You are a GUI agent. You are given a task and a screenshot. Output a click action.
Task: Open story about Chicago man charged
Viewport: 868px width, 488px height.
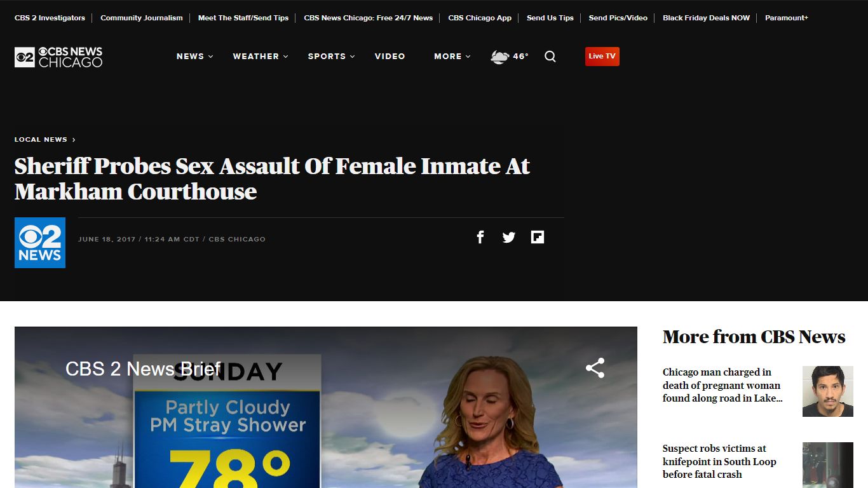pos(722,385)
